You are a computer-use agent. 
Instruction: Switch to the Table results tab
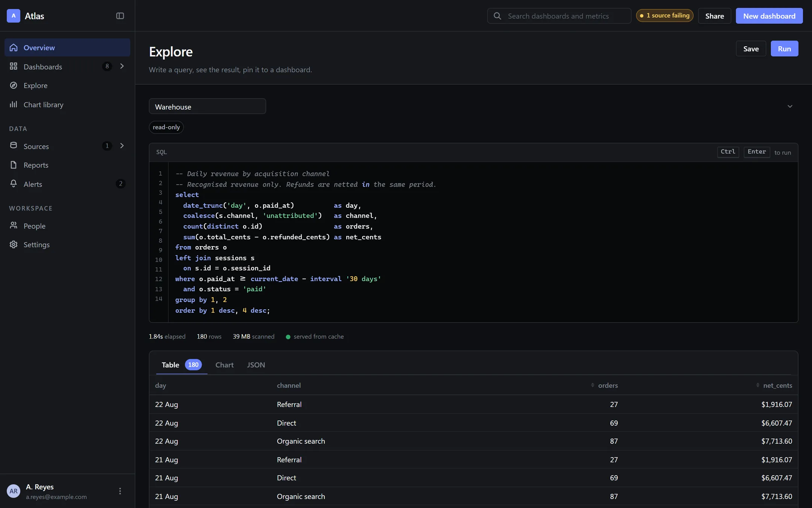181,365
